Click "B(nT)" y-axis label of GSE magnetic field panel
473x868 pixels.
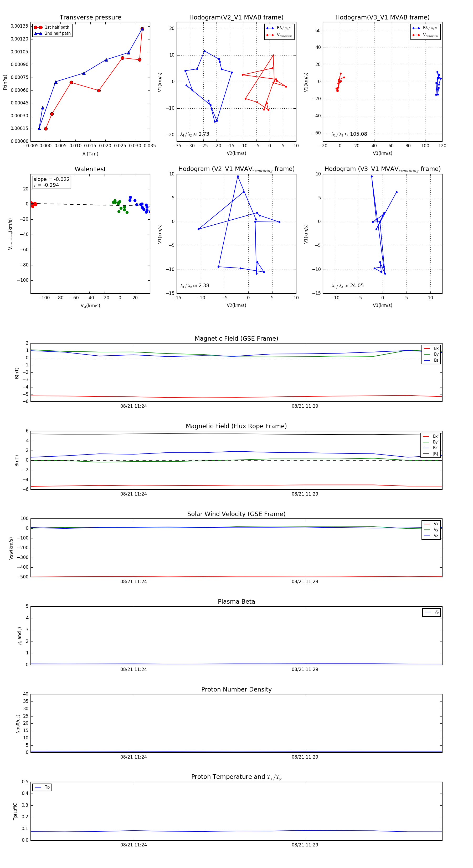pyautogui.click(x=17, y=373)
